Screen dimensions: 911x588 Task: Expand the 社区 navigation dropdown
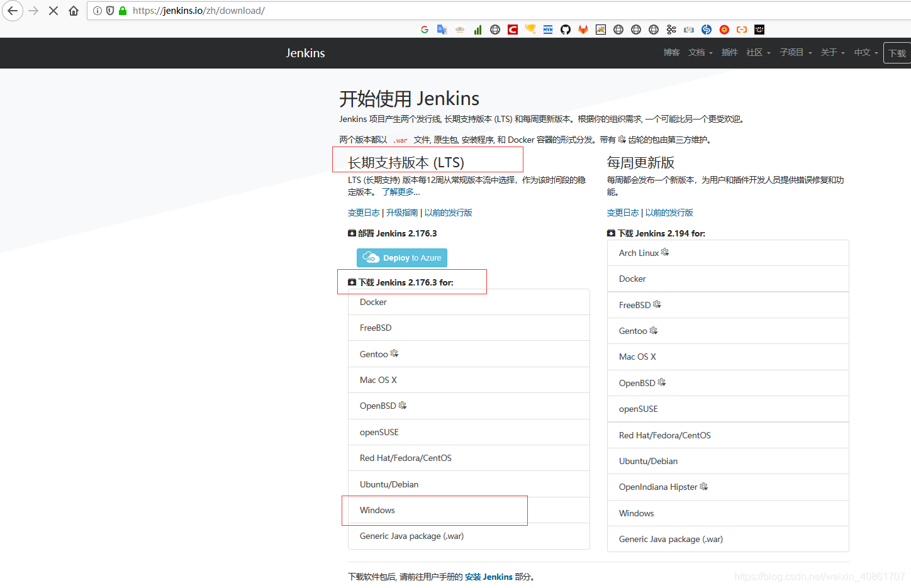tap(758, 53)
